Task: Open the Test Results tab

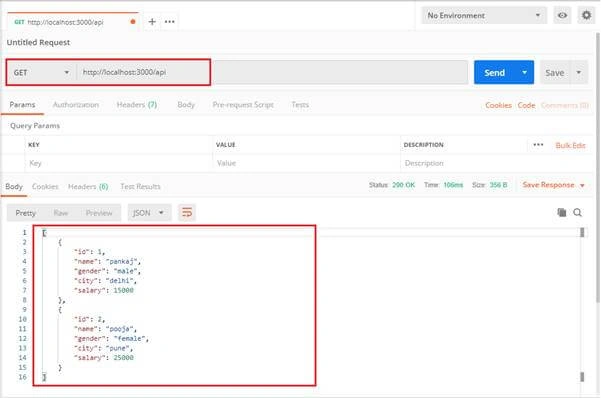Action: (140, 186)
